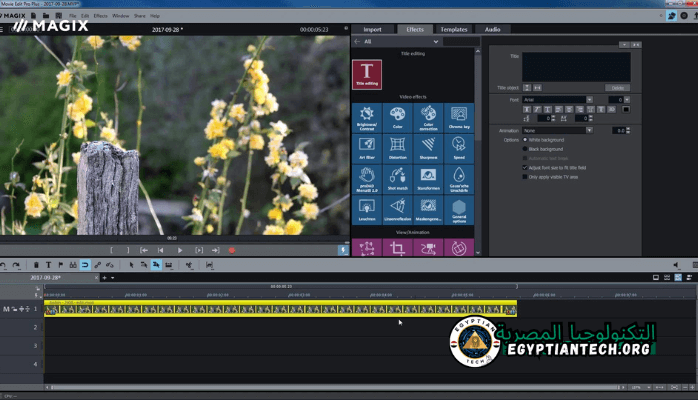Open the General options effect tile
The height and width of the screenshot is (400, 698).
coord(459,210)
